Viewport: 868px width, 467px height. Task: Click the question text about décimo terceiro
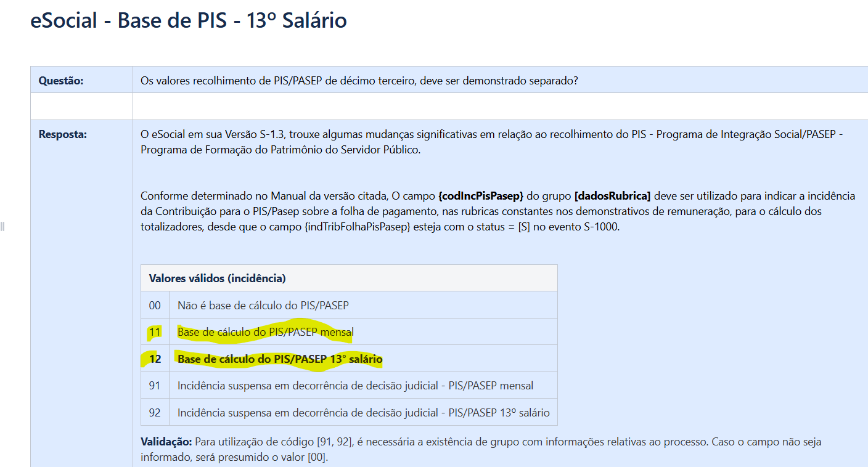point(359,81)
